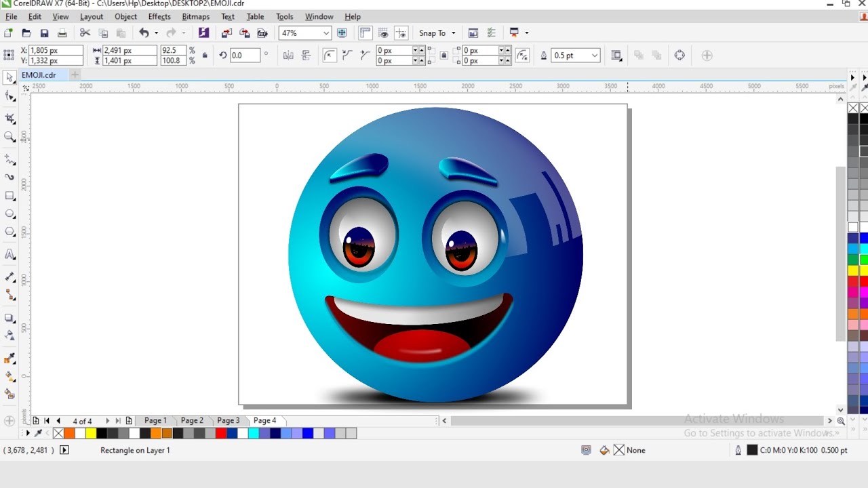
Task: Go to the first page
Action: click(x=45, y=421)
